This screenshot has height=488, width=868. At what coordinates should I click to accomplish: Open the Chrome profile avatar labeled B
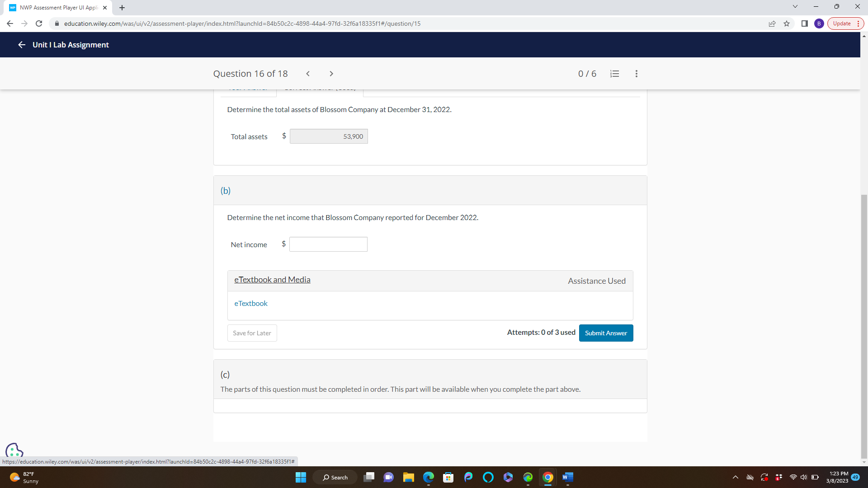click(819, 23)
